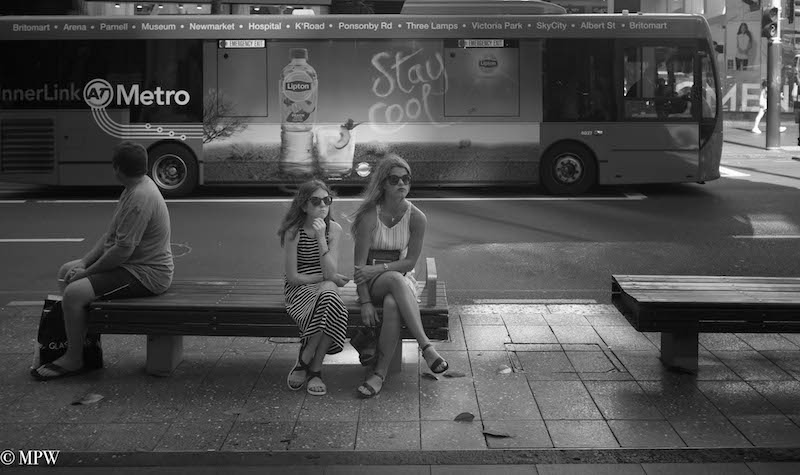This screenshot has width=800, height=475.
Task: Select "SkyCity" in the bus route list
Action: [551, 26]
